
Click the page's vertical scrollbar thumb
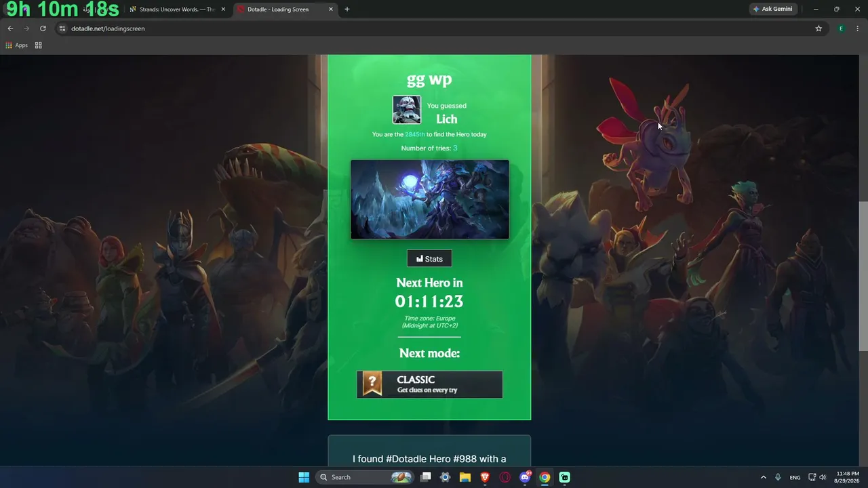click(863, 277)
